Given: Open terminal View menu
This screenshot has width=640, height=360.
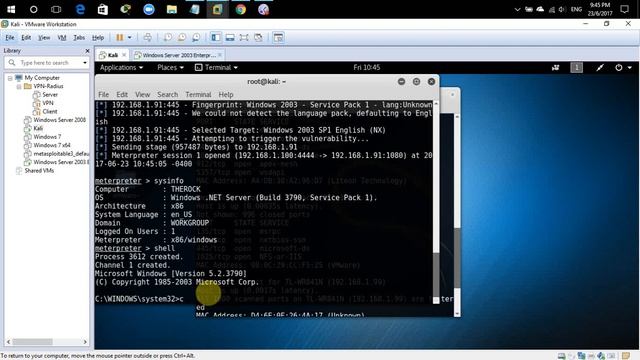Looking at the screenshot, I should tap(142, 94).
